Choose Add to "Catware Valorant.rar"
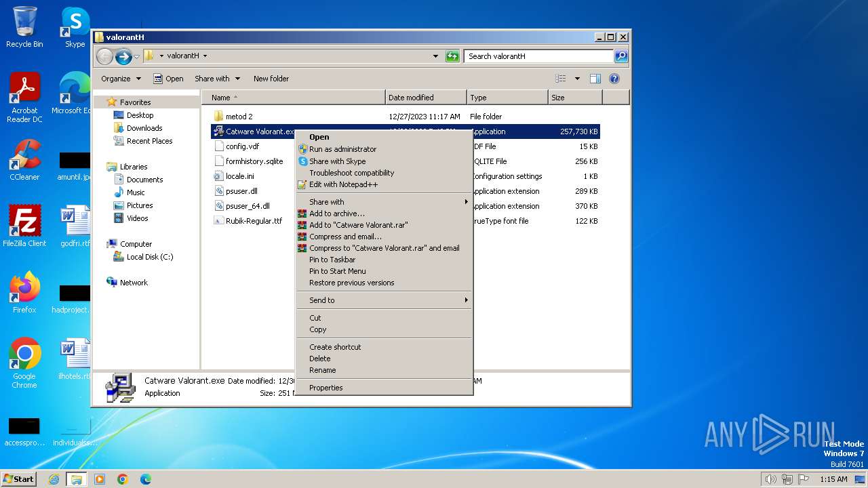868x488 pixels. pyautogui.click(x=384, y=225)
